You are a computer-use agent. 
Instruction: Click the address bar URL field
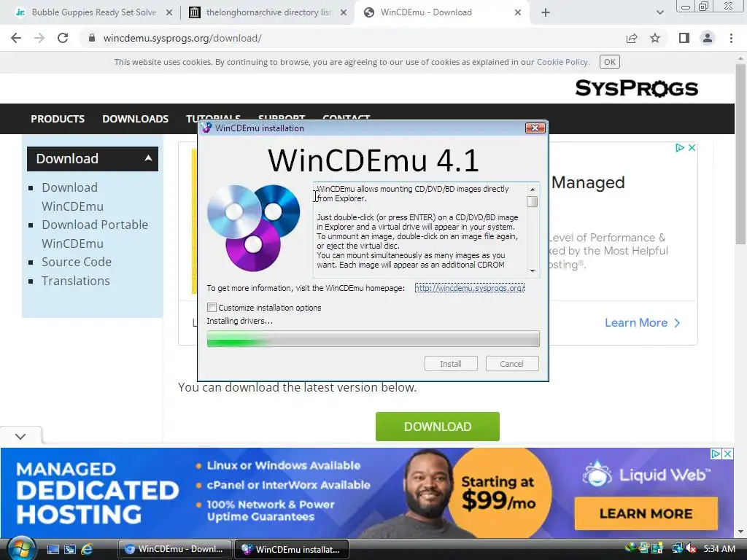point(352,38)
